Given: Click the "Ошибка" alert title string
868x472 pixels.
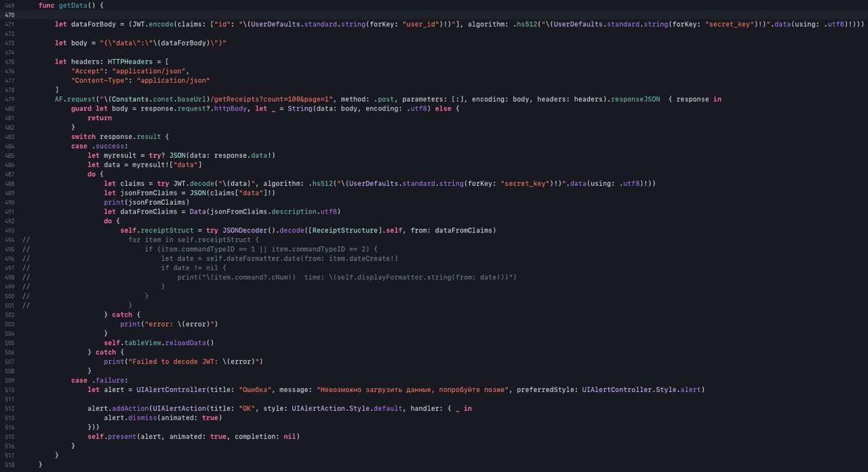Looking at the screenshot, I should coord(255,389).
